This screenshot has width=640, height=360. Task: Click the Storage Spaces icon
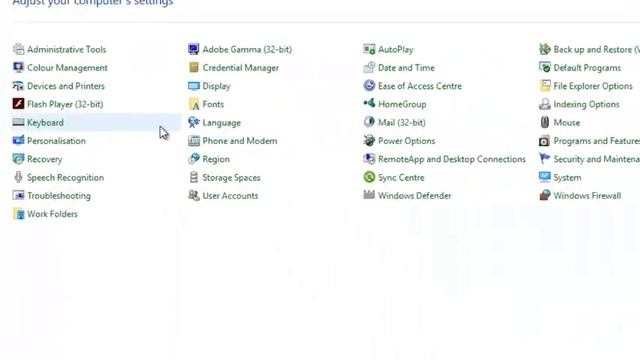(193, 177)
